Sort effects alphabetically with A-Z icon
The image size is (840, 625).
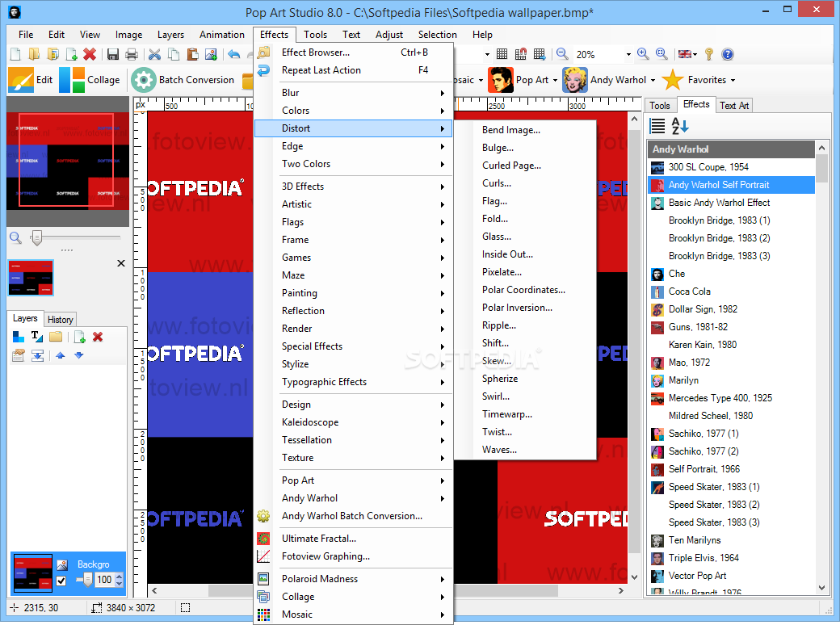point(680,127)
